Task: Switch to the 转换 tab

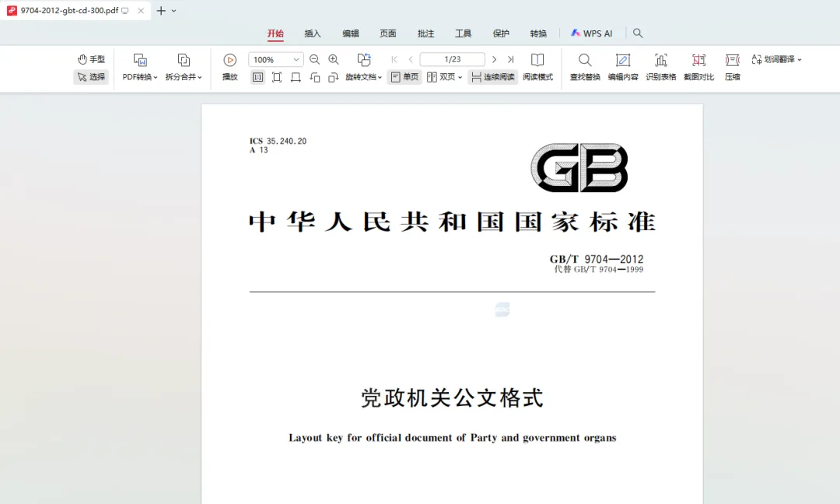Action: tap(538, 33)
